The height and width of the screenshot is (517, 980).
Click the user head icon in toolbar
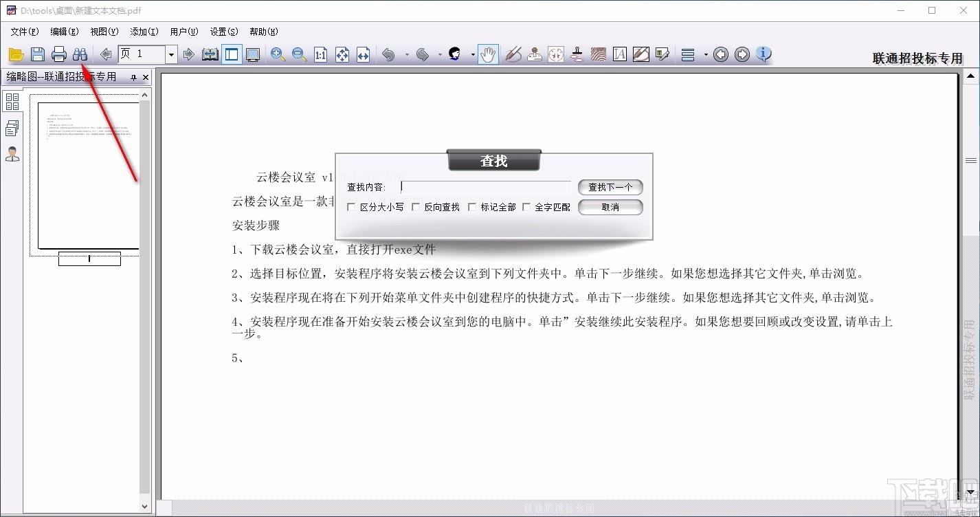click(455, 54)
